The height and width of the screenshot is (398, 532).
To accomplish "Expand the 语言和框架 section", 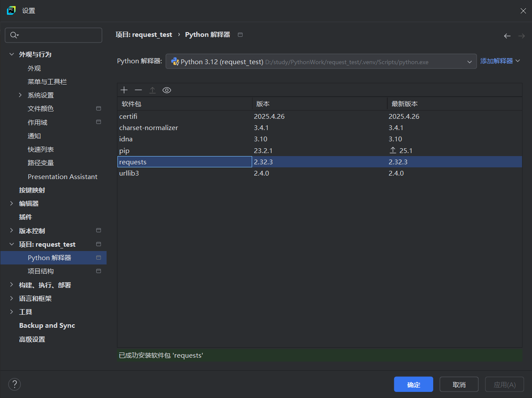I will [12, 298].
